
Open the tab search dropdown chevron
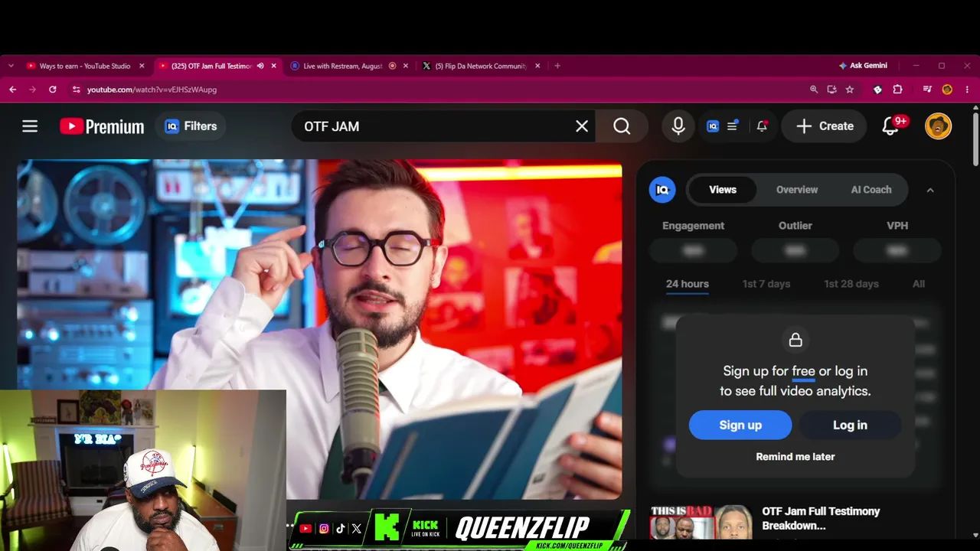(x=11, y=66)
